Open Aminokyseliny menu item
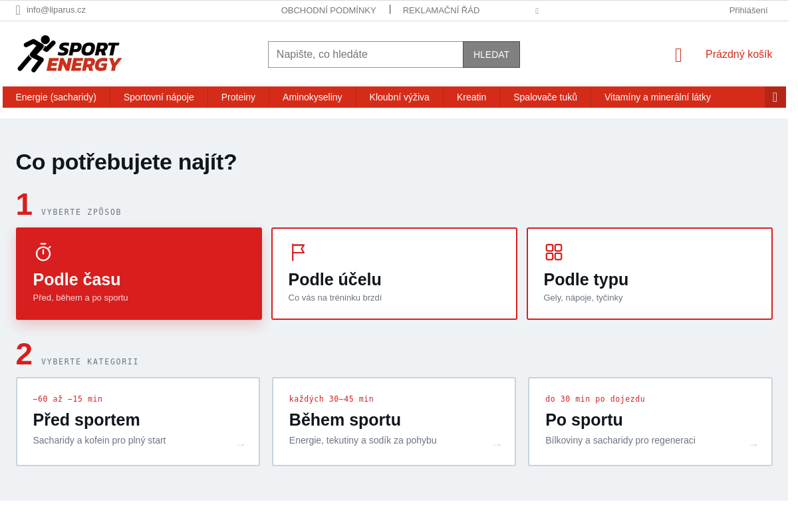The height and width of the screenshot is (532, 798). pyautogui.click(x=313, y=97)
